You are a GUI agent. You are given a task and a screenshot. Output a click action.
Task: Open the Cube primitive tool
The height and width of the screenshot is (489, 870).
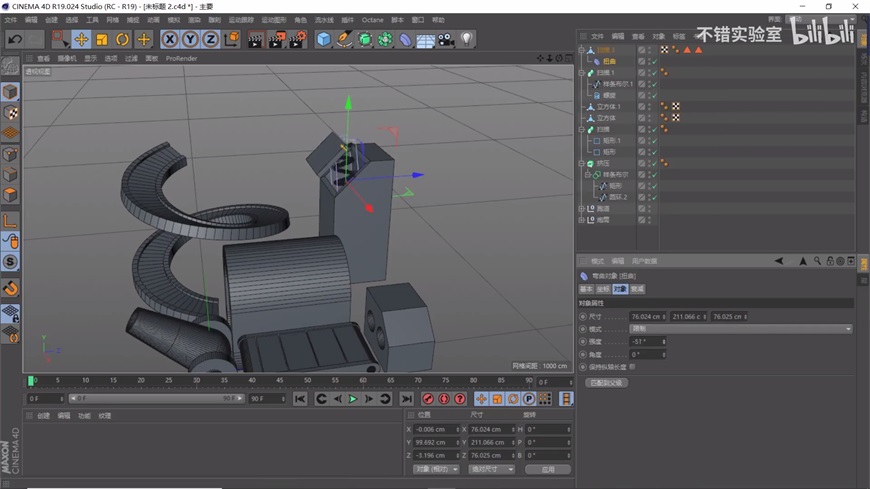click(323, 39)
